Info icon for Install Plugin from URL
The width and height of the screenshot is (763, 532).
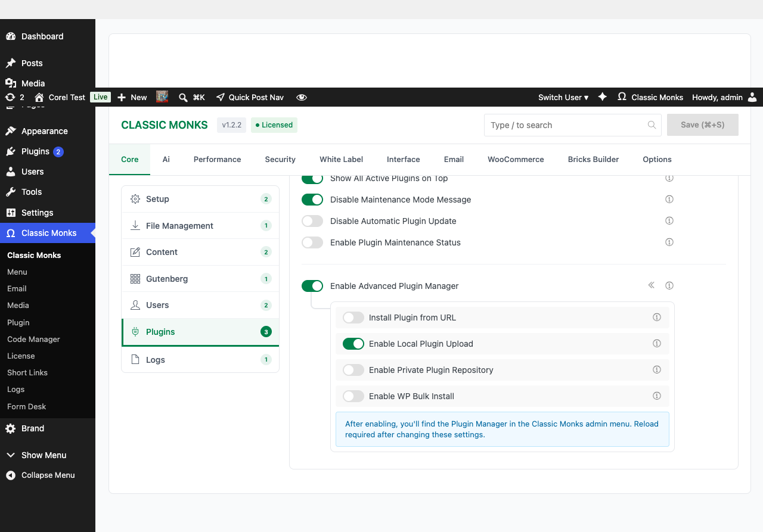click(657, 317)
